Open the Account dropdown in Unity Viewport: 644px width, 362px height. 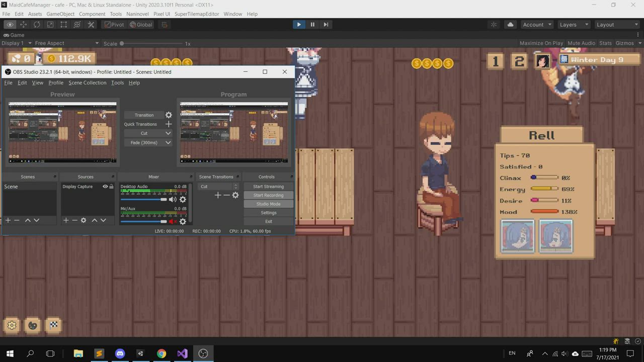[537, 24]
